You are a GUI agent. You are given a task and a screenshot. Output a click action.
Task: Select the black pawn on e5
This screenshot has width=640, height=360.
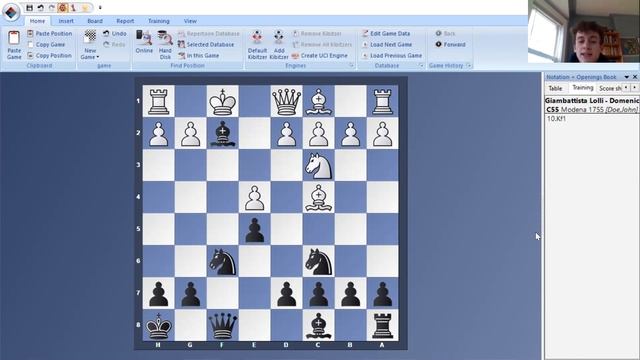coord(255,229)
